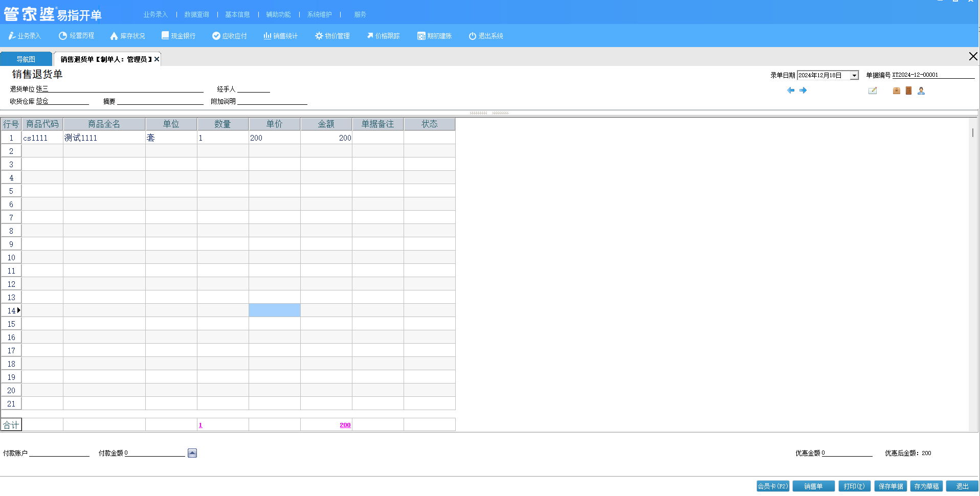The image size is (980, 496).
Task: Click the 商品代码 column header
Action: point(42,124)
